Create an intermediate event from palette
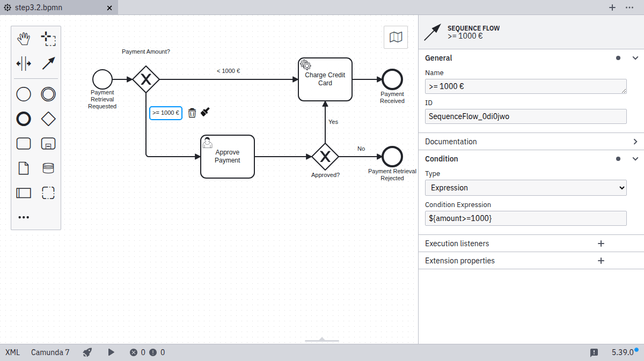The image size is (644, 361). [x=48, y=94]
